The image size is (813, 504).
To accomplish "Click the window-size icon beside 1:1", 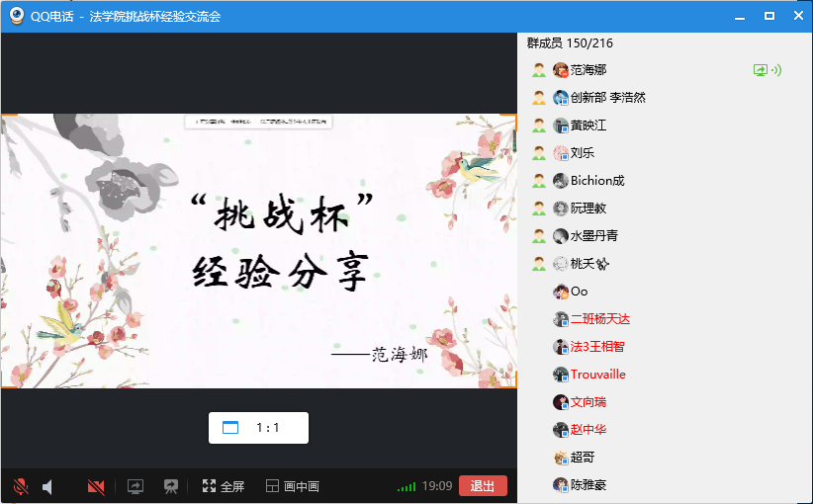I will coord(230,428).
